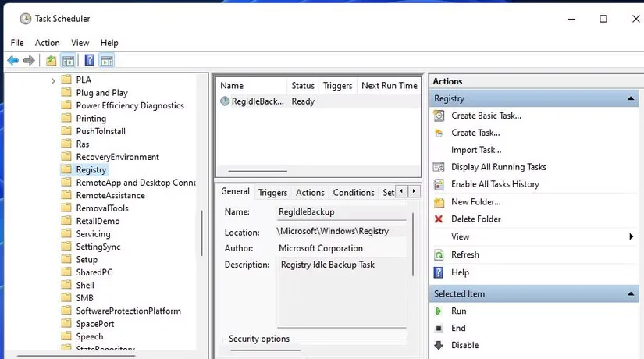
Task: Expand the PLA folder tree node
Action: point(53,80)
